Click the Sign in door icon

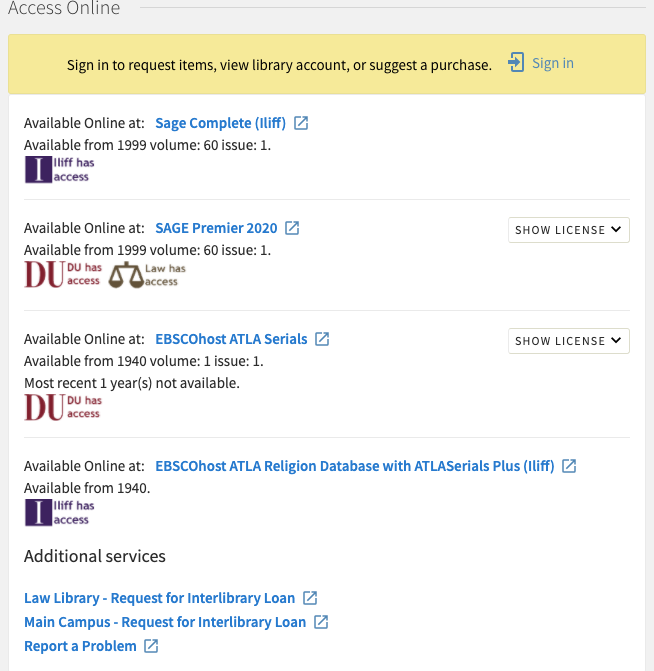pyautogui.click(x=516, y=63)
